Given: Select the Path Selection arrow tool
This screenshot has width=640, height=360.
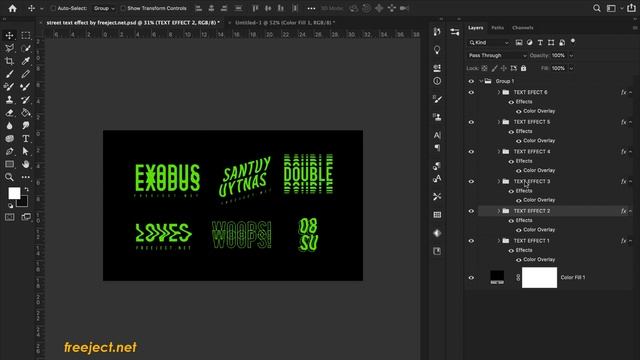Looking at the screenshot, I should (x=26, y=151).
